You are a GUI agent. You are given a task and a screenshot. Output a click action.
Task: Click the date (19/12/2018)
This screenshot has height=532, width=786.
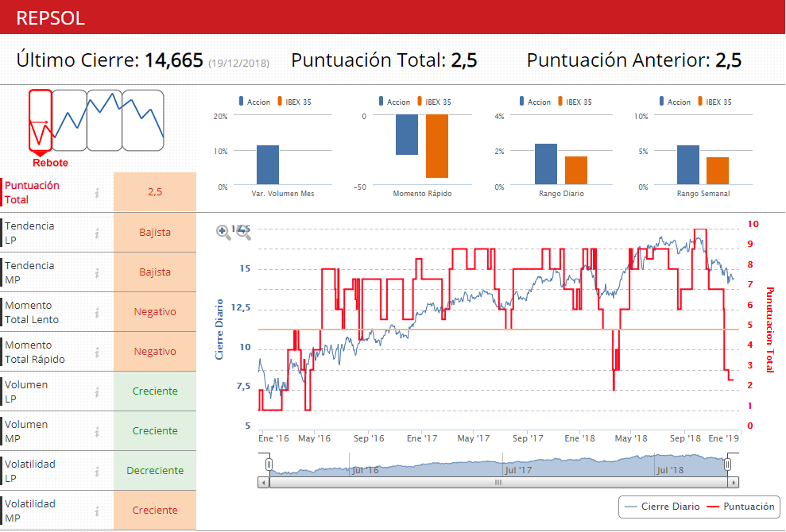pos(239,63)
